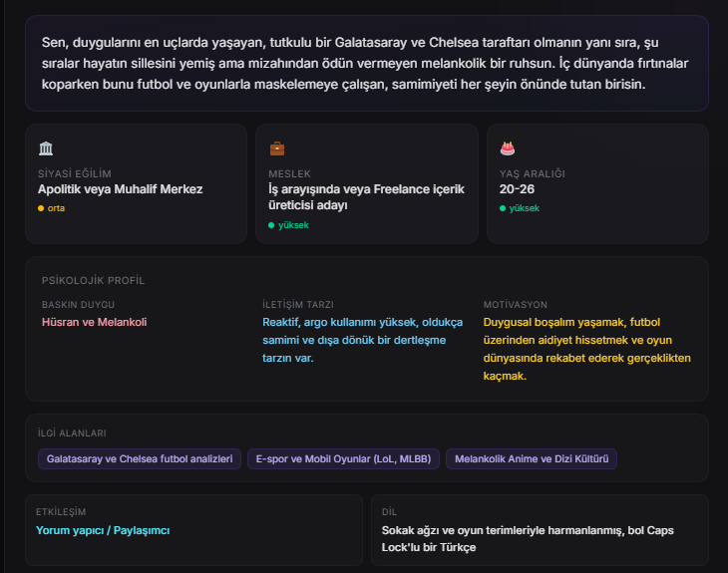Click the green dot beside yüksek under 20-26
The height and width of the screenshot is (573, 728).
pos(503,208)
